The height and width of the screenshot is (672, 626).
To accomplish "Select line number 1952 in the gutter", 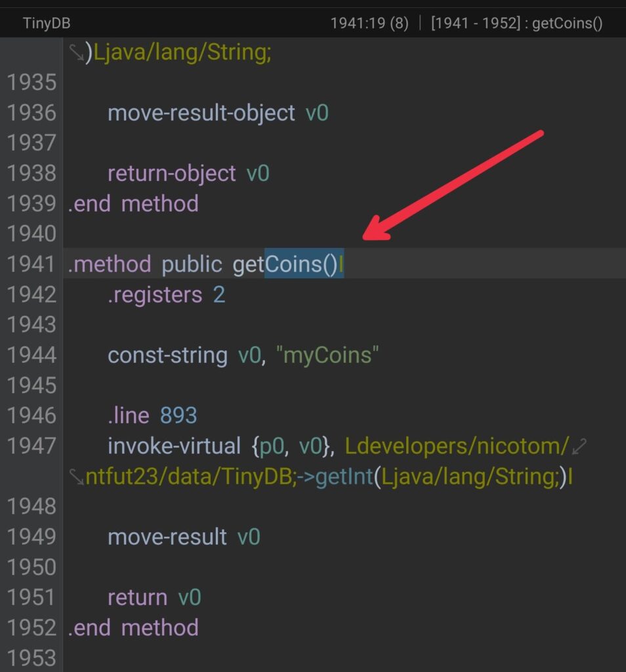I will click(x=31, y=628).
